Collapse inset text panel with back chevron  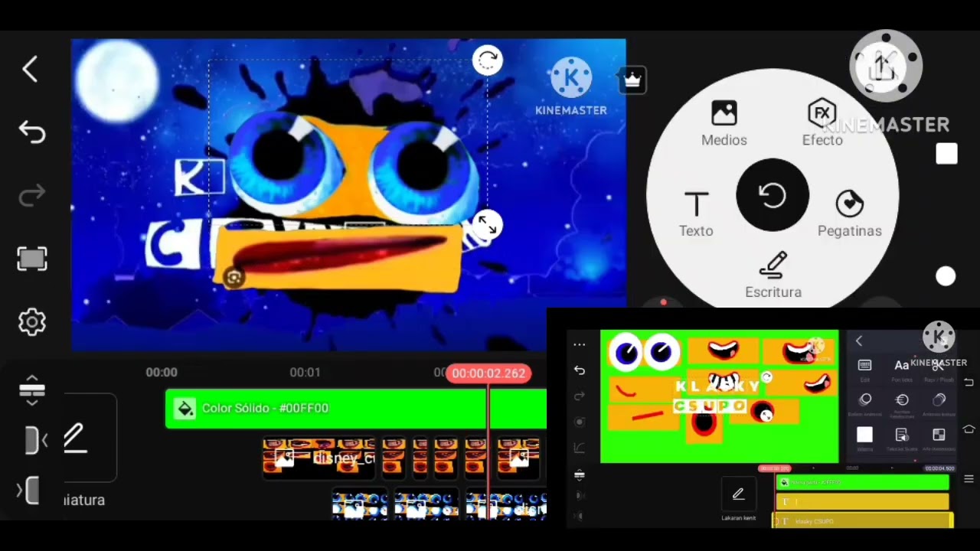coord(859,341)
